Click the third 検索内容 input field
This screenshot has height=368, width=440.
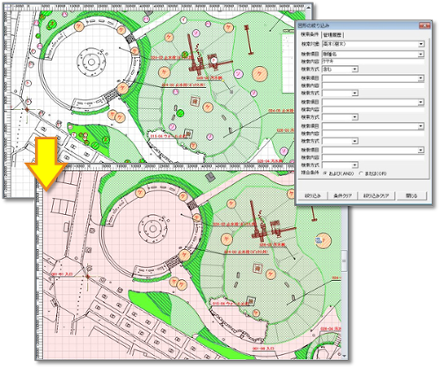point(373,110)
